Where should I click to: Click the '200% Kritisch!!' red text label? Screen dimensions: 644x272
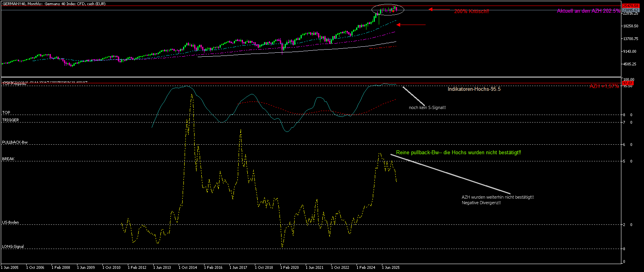click(x=471, y=12)
